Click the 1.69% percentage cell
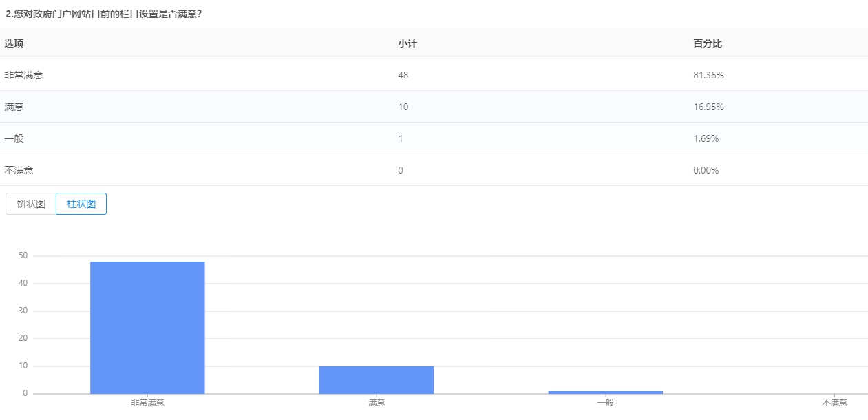 [706, 138]
